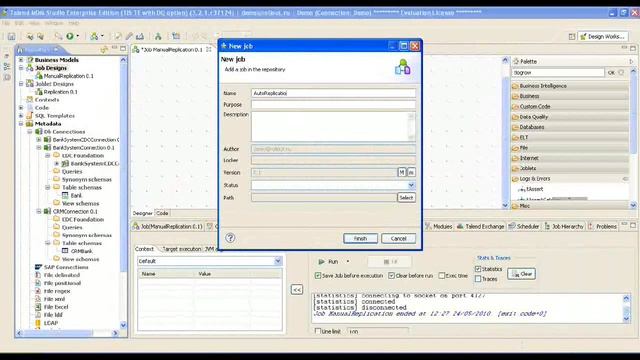Click the BankSystemConnection 0.1 database icon

point(47,148)
